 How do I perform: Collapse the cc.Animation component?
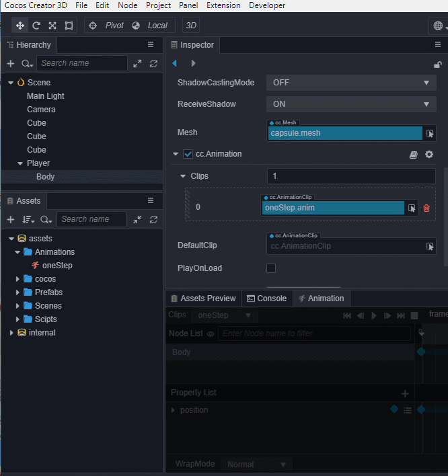tap(176, 154)
